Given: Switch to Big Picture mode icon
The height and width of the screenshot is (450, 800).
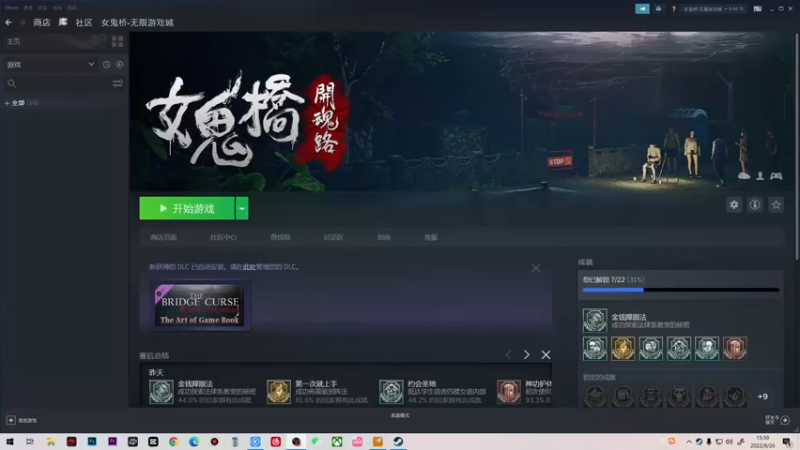Looking at the screenshot, I should point(758,9).
